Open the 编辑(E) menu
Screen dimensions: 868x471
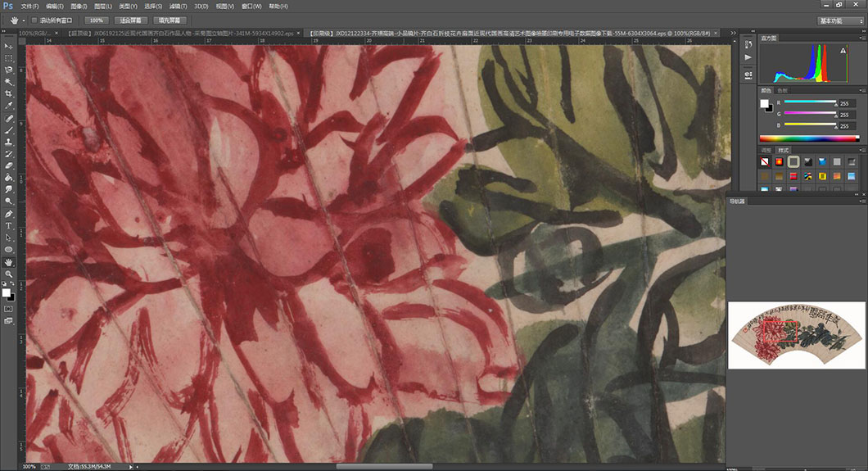(54, 6)
